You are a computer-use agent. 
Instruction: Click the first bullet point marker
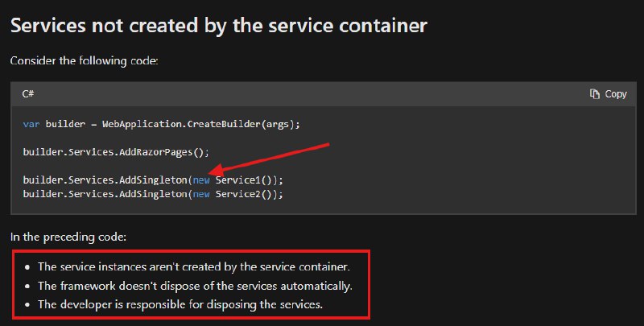(27, 267)
